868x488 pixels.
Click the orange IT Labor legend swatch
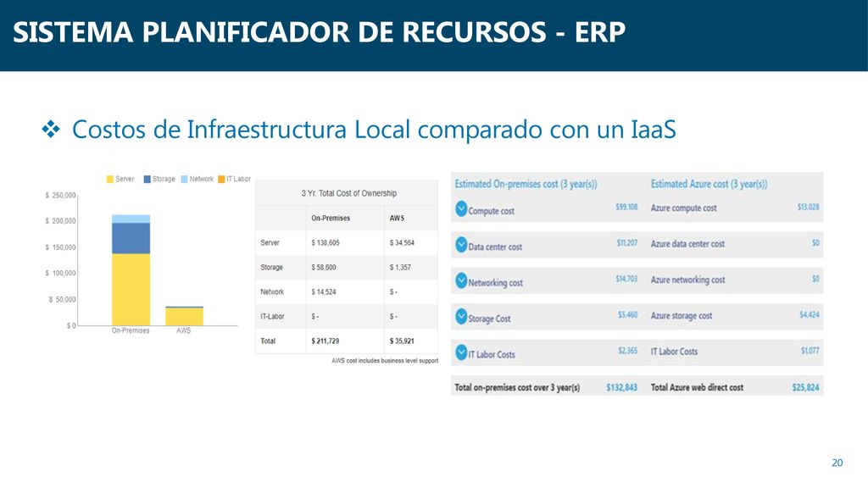[221, 180]
